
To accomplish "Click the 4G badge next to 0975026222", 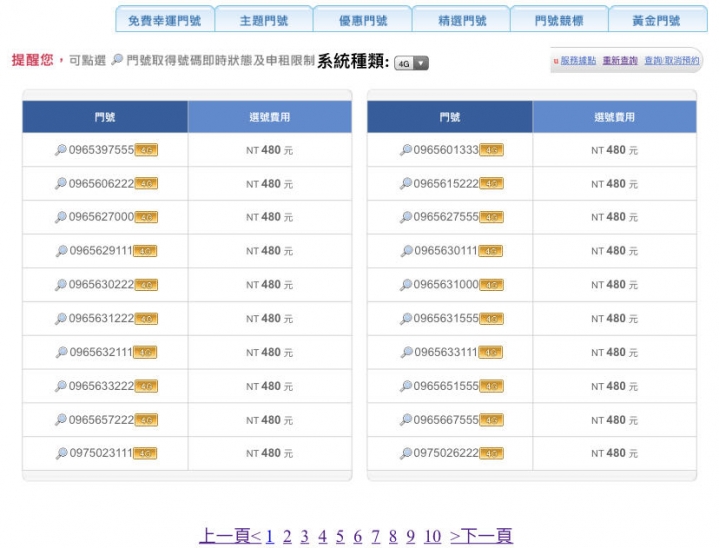I will point(491,454).
